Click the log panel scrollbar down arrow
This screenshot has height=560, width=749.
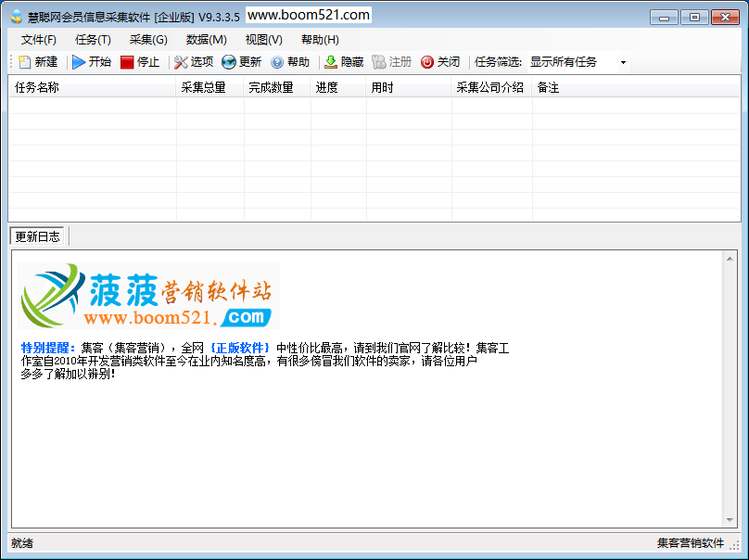coord(730,520)
